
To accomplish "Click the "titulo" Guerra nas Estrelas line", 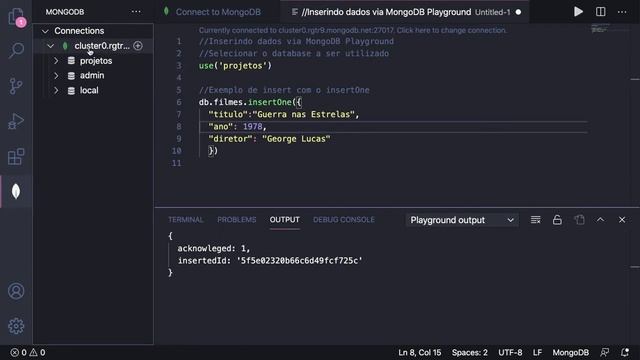I will click(x=284, y=114).
